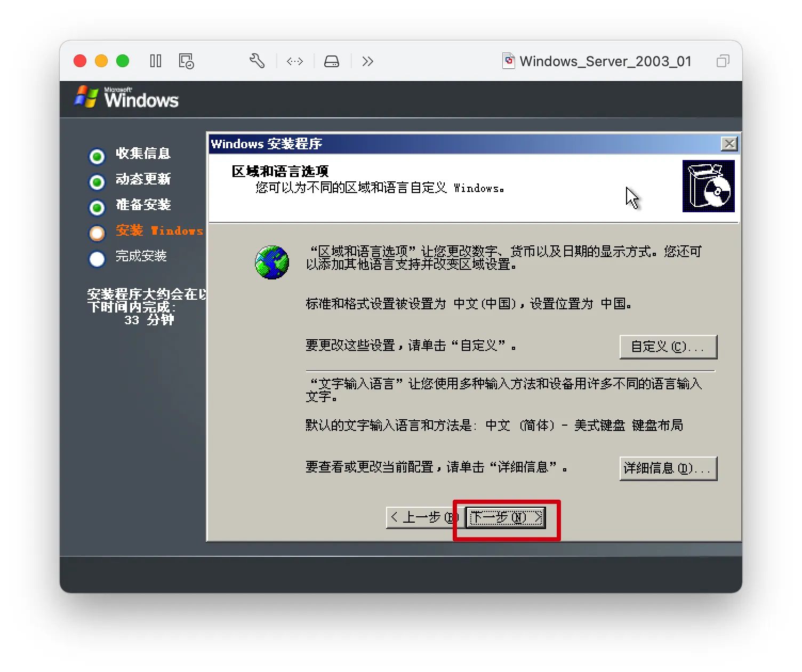The width and height of the screenshot is (802, 672).
Task: Minimize the VM window yellow button
Action: [101, 61]
